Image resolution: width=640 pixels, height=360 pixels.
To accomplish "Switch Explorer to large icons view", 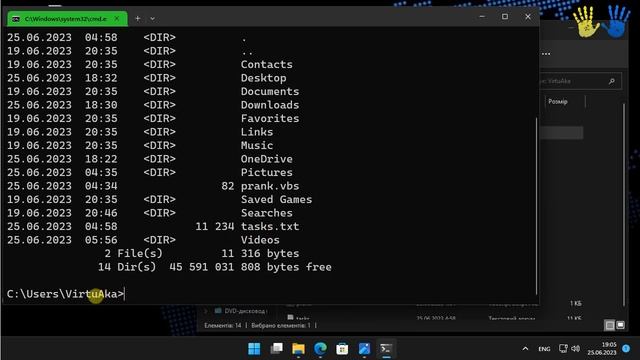I will tap(620, 325).
